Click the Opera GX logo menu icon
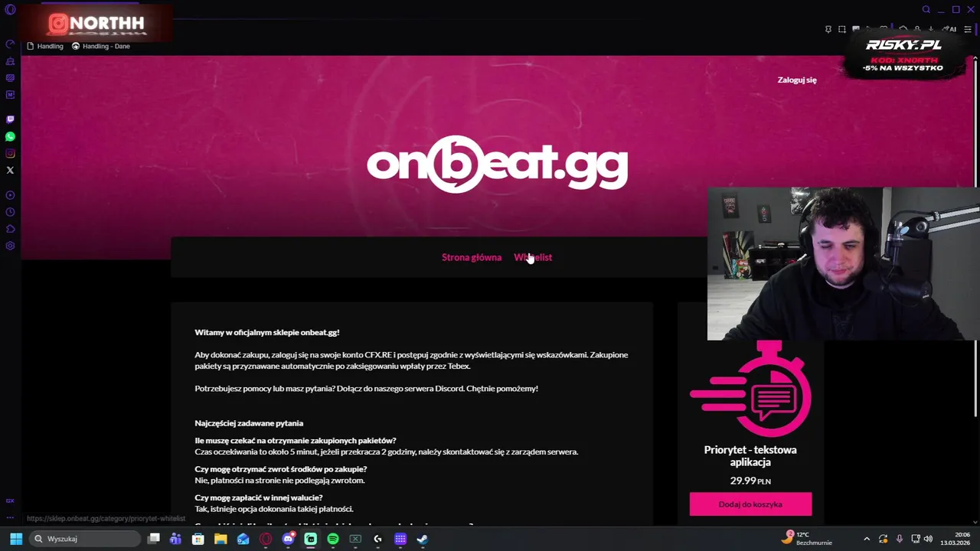Viewport: 980px width, 551px height. click(x=10, y=10)
